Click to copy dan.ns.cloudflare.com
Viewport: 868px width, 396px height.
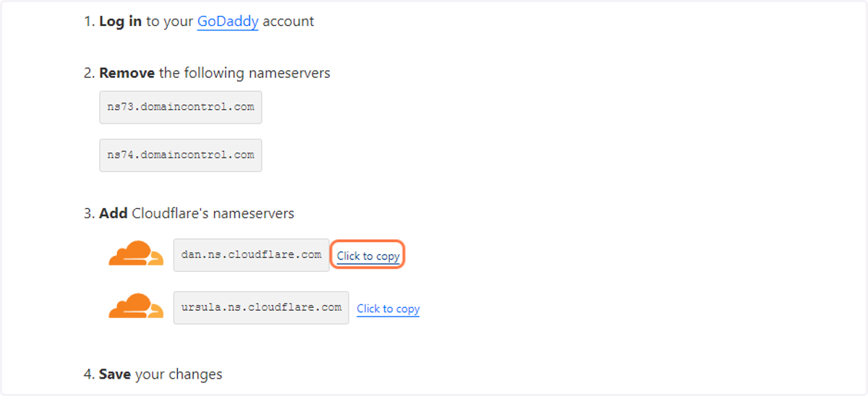coord(368,256)
